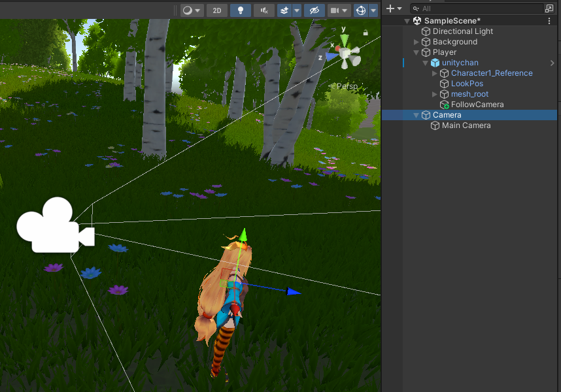Open unitychan prefab via right chevron

[x=552, y=63]
